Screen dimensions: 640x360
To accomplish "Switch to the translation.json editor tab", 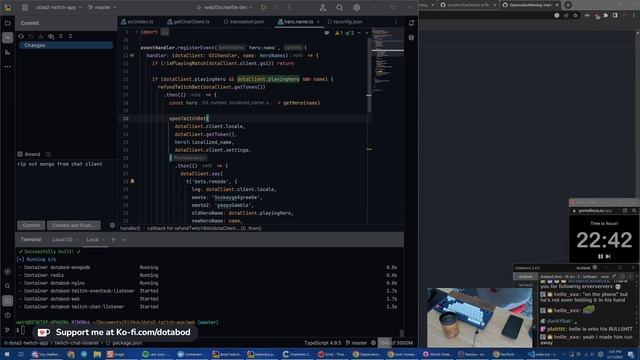I will pyautogui.click(x=244, y=22).
